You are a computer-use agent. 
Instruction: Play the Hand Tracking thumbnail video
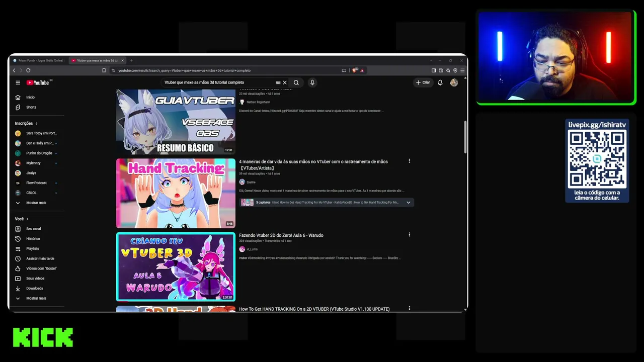[x=176, y=194]
